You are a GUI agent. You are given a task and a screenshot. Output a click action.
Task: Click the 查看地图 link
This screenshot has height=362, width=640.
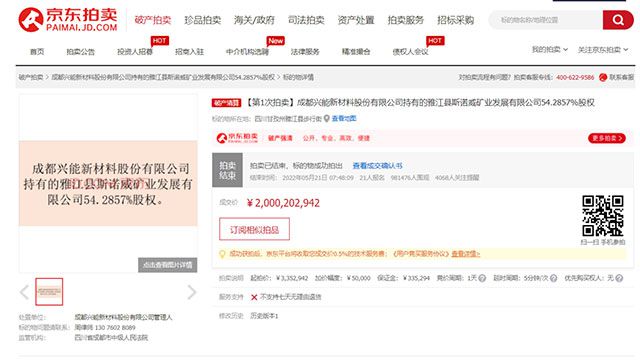[x=344, y=118]
